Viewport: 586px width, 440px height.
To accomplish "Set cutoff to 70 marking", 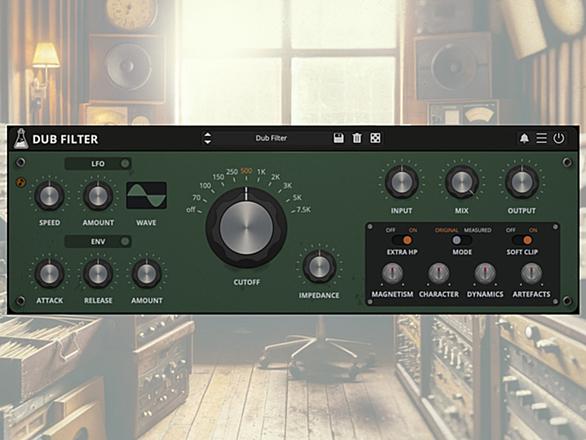I will (x=197, y=197).
